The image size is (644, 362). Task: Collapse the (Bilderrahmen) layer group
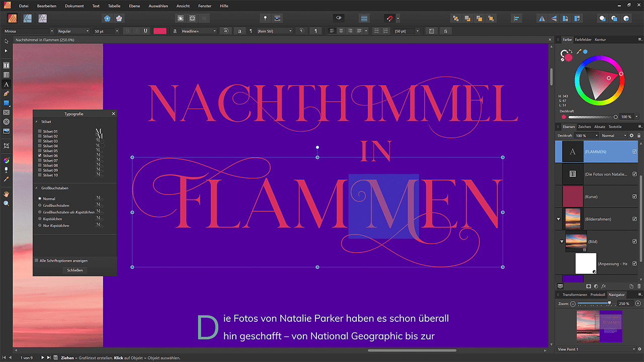pyautogui.click(x=558, y=219)
